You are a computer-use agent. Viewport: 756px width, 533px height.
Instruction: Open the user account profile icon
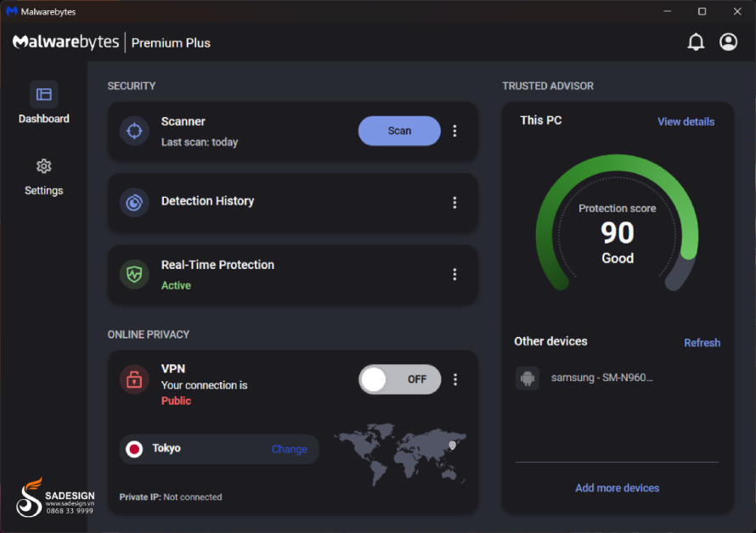point(728,42)
